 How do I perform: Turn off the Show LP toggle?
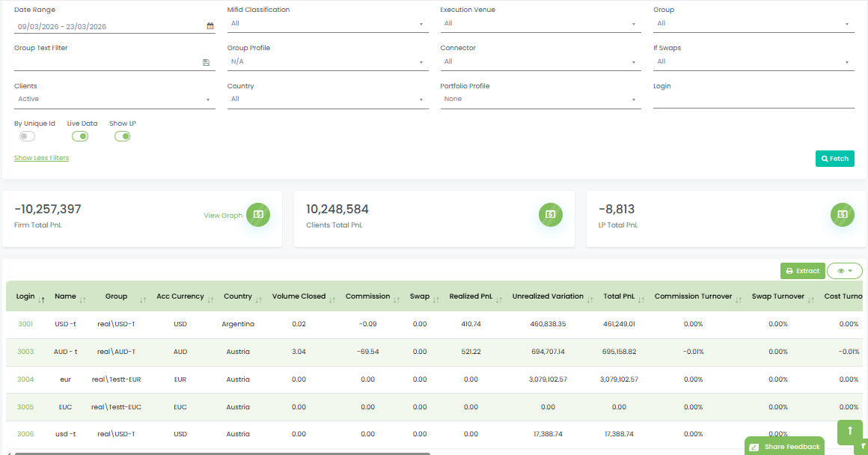point(122,135)
